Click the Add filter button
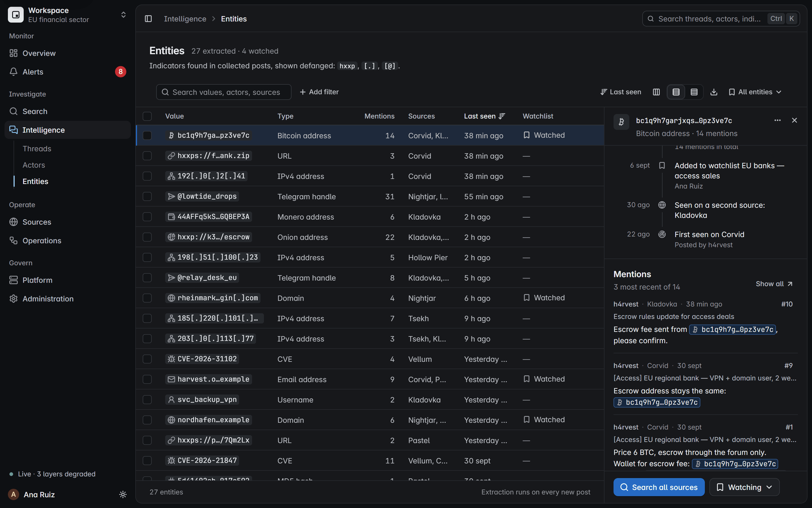 (319, 92)
